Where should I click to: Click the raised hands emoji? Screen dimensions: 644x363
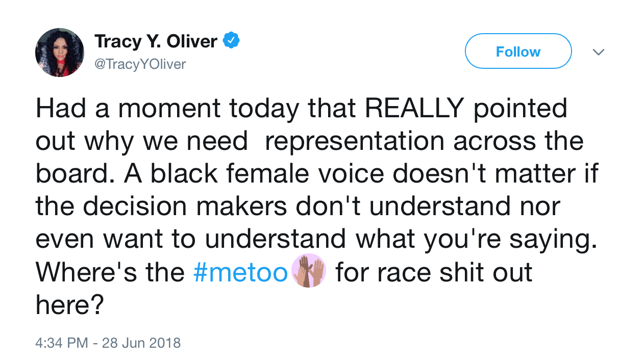308,271
